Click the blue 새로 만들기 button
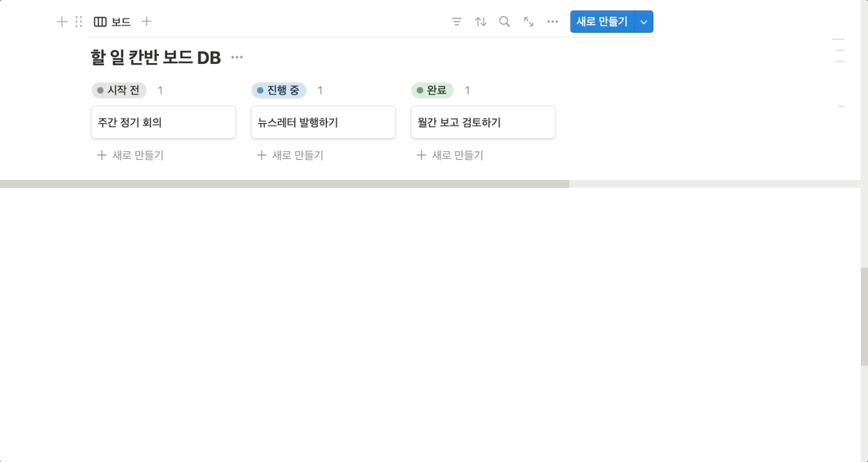Image resolution: width=868 pixels, height=462 pixels. click(603, 22)
